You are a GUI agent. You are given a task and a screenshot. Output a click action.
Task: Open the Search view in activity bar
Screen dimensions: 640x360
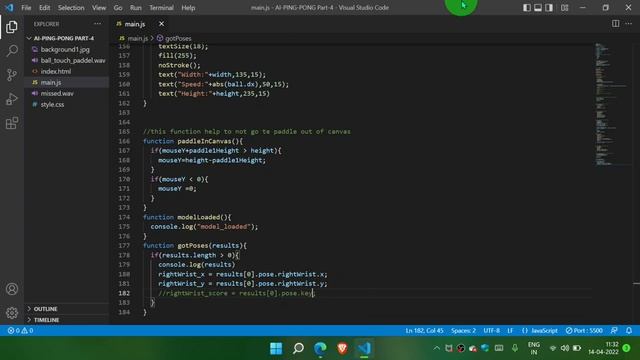(x=12, y=51)
